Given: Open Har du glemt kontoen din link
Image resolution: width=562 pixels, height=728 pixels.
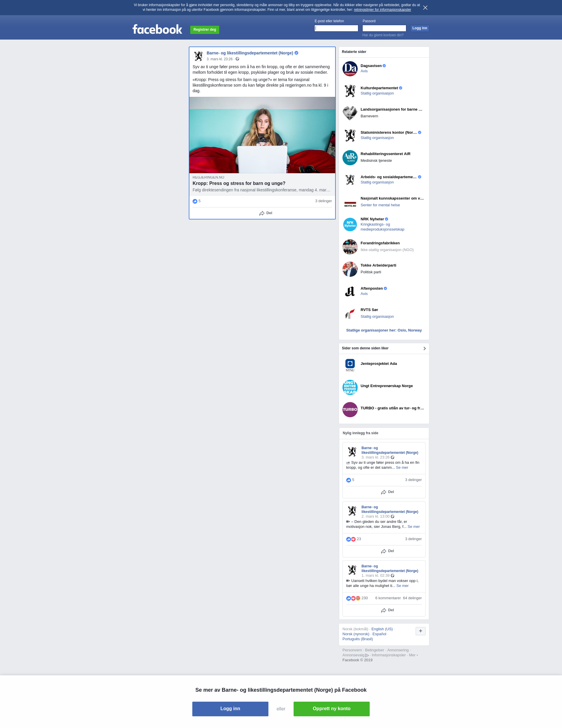Looking at the screenshot, I should point(383,35).
